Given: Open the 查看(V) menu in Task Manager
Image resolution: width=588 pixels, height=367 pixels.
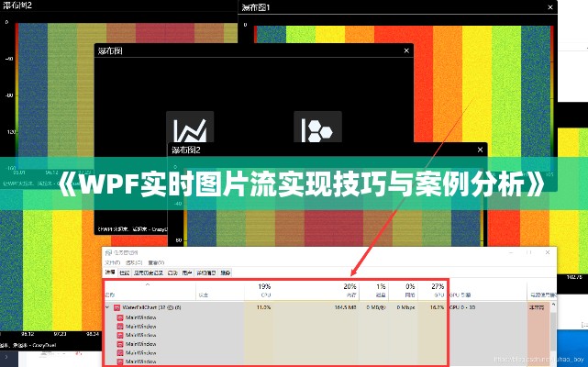Looking at the screenshot, I should point(156,262).
